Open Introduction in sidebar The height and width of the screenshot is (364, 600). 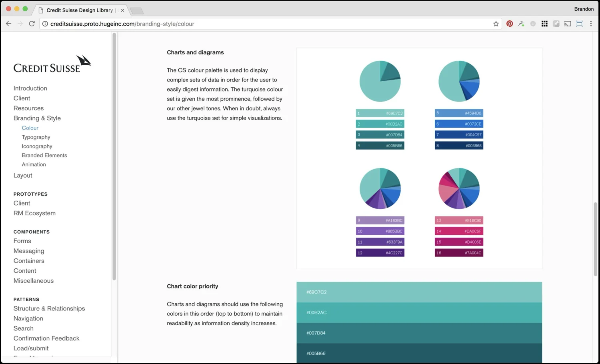pyautogui.click(x=30, y=88)
